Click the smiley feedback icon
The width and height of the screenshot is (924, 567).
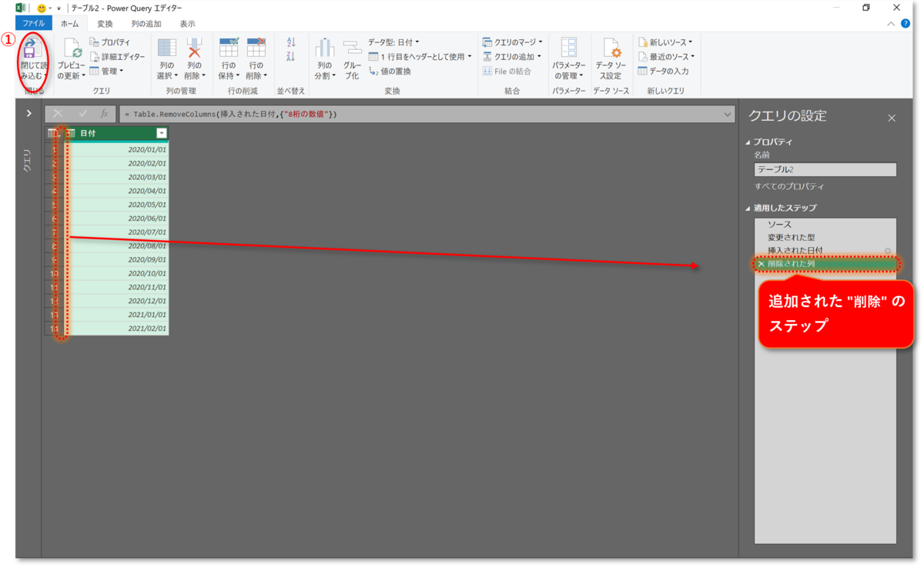click(41, 8)
